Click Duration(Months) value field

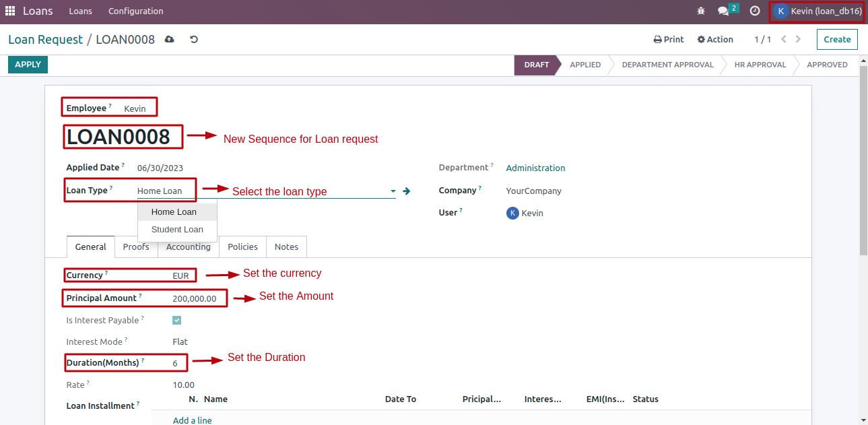(x=175, y=364)
